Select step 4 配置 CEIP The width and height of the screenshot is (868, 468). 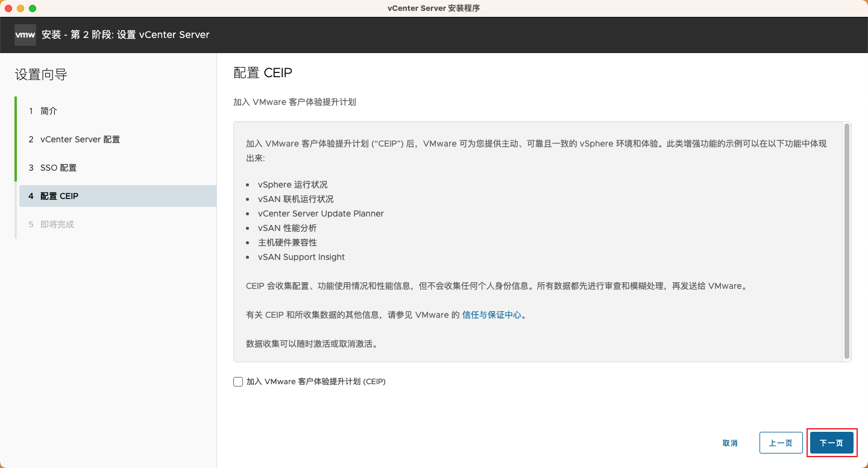pos(118,196)
